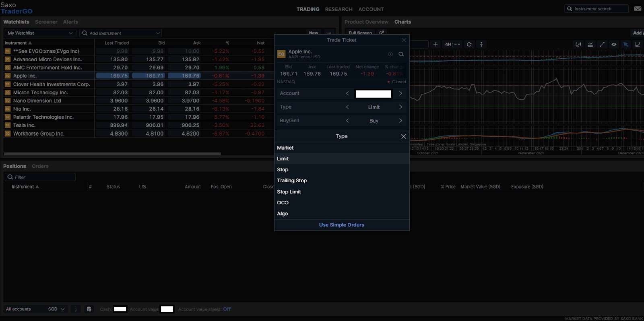Switch to the Orders tab

(x=40, y=166)
